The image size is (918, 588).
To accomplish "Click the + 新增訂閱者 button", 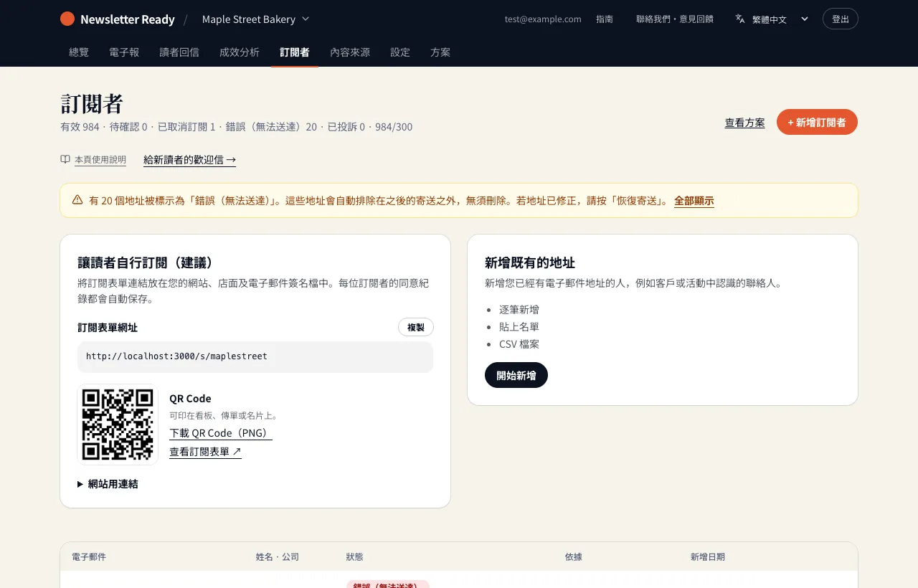I will pos(817,122).
